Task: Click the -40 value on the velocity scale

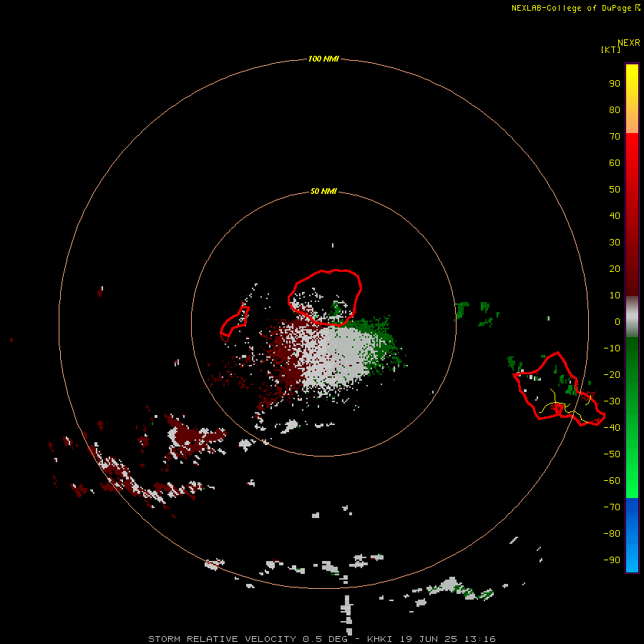Action: [x=612, y=428]
